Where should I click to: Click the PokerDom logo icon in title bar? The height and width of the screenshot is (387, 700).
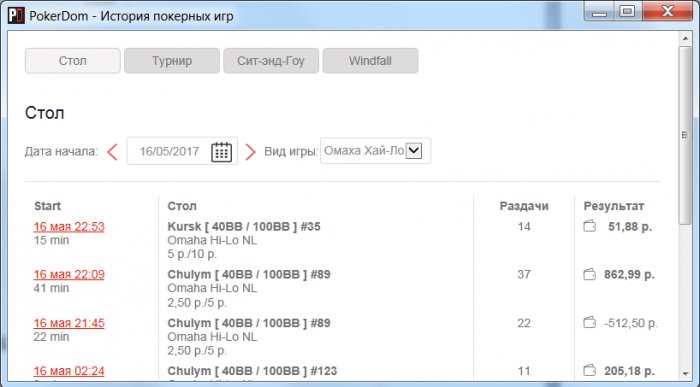coord(16,16)
